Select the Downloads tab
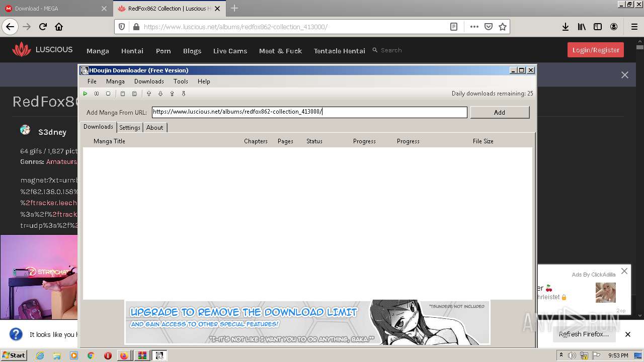The height and width of the screenshot is (362, 644). (x=98, y=127)
